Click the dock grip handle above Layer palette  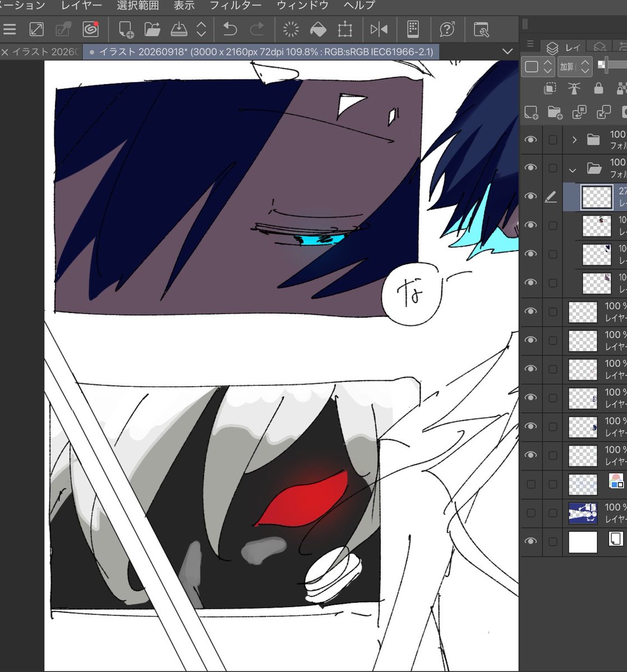click(525, 24)
